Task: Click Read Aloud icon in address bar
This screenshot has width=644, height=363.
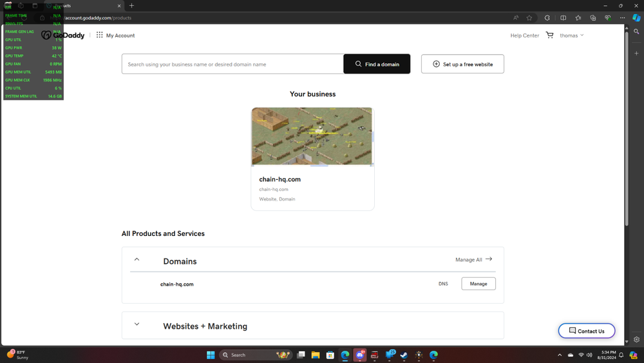Action: coord(516,17)
